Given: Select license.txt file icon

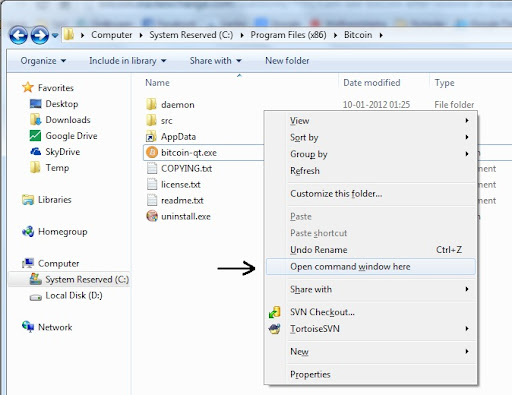Looking at the screenshot, I should [x=152, y=184].
